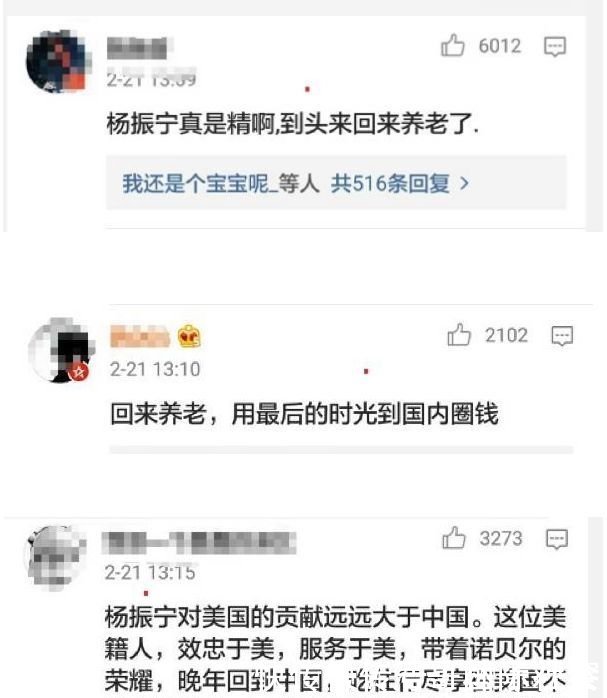The image size is (607, 698).
Task: Click the crown badge beside second username
Action: coord(189,336)
